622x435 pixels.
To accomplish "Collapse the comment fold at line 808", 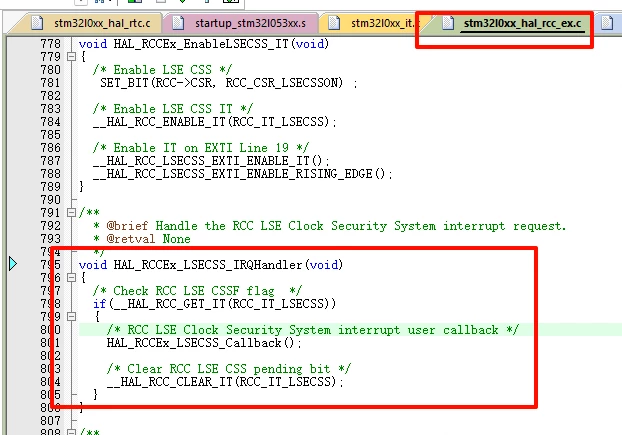I will point(71,432).
